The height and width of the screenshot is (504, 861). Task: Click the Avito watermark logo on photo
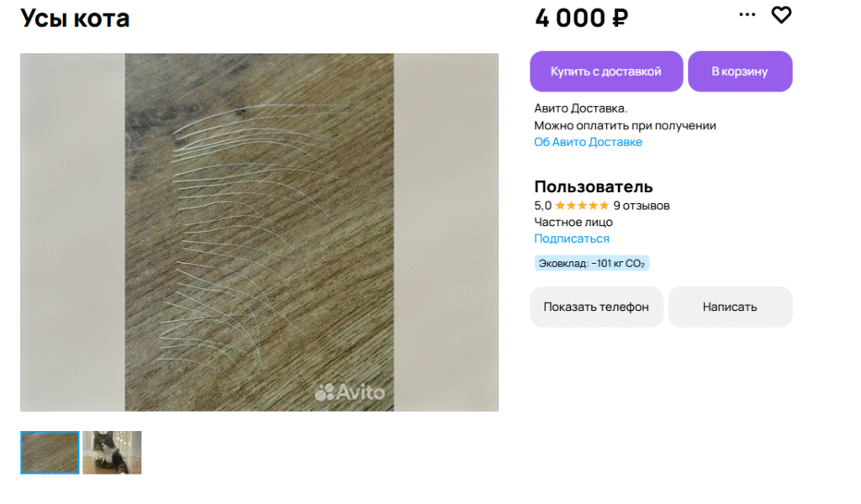click(x=349, y=392)
